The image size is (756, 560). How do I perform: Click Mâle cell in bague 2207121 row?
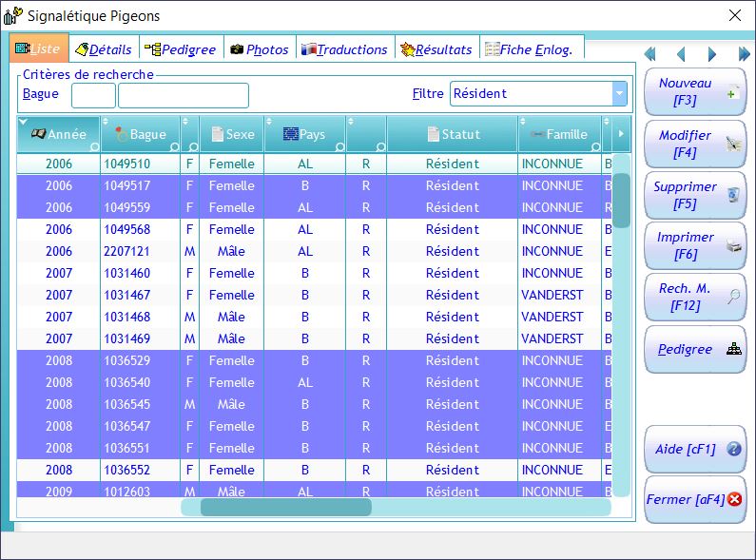pyautogui.click(x=232, y=251)
